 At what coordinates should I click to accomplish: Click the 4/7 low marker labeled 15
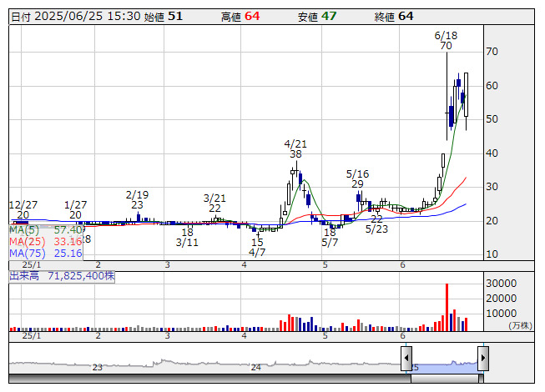pyautogui.click(x=257, y=247)
